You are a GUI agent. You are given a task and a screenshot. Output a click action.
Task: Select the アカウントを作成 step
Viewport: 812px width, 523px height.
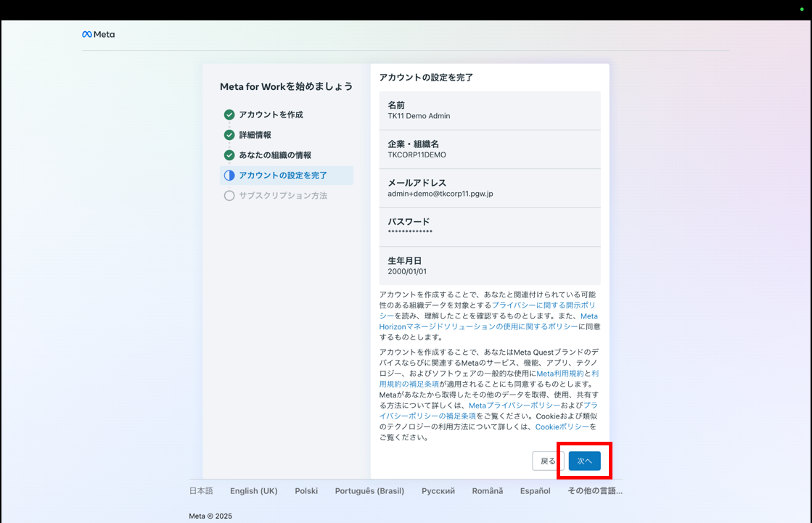271,115
